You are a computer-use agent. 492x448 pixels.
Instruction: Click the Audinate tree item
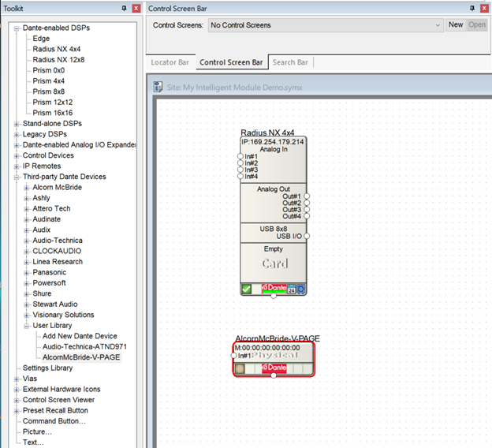[x=47, y=219]
